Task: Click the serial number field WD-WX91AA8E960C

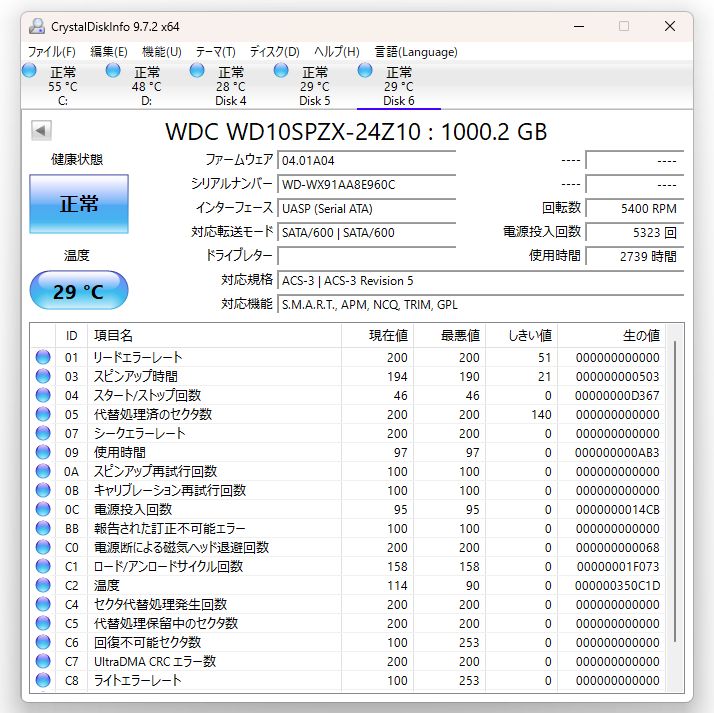Action: (366, 184)
